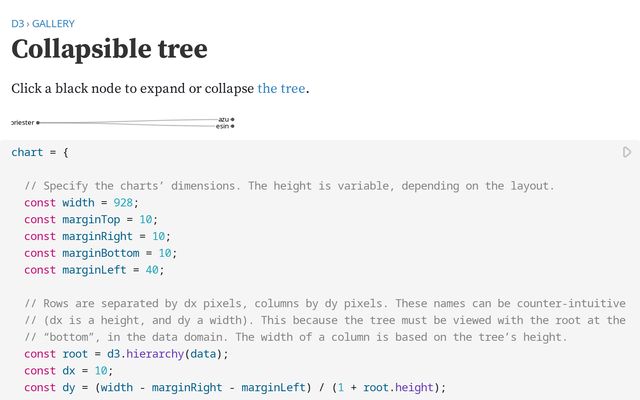The height and width of the screenshot is (400, 640).
Task: Expand the esin tree node
Action: tap(233, 126)
